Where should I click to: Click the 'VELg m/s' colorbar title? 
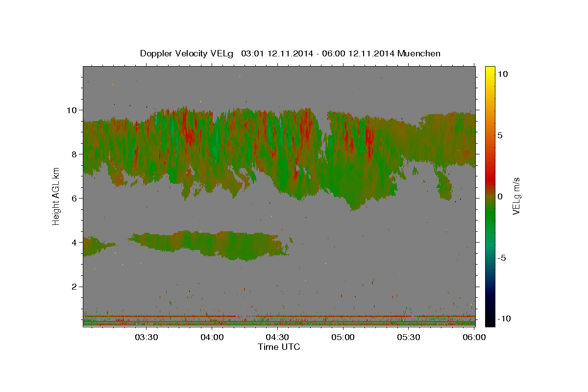coord(516,196)
